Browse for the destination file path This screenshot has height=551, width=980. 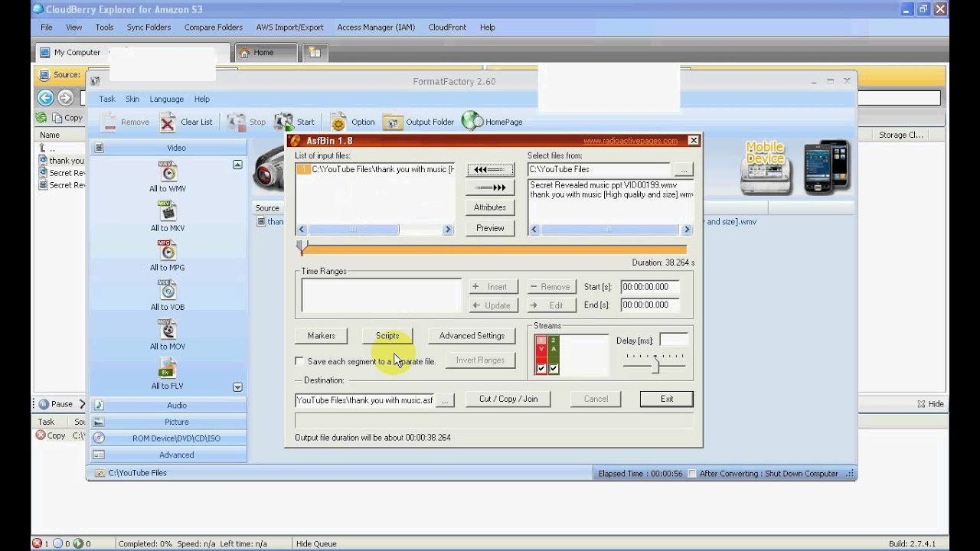tap(445, 399)
